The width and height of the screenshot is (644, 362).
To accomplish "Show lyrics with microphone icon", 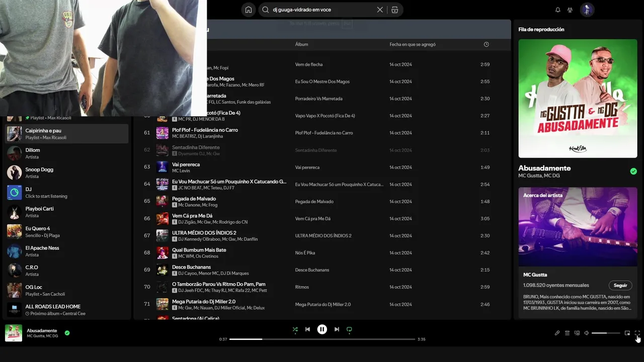I will click(557, 333).
